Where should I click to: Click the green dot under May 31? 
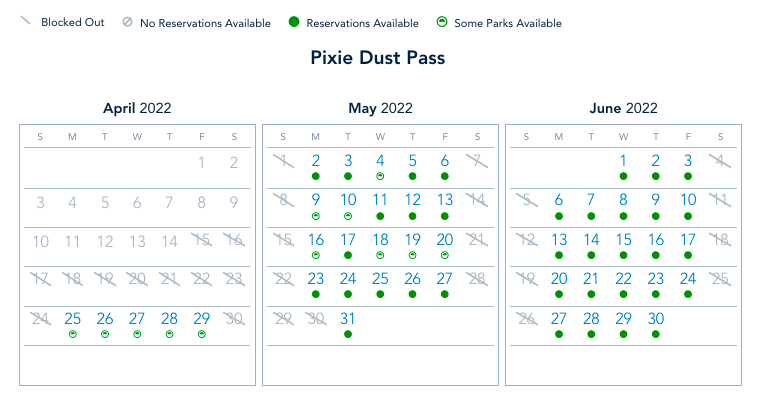pyautogui.click(x=348, y=334)
